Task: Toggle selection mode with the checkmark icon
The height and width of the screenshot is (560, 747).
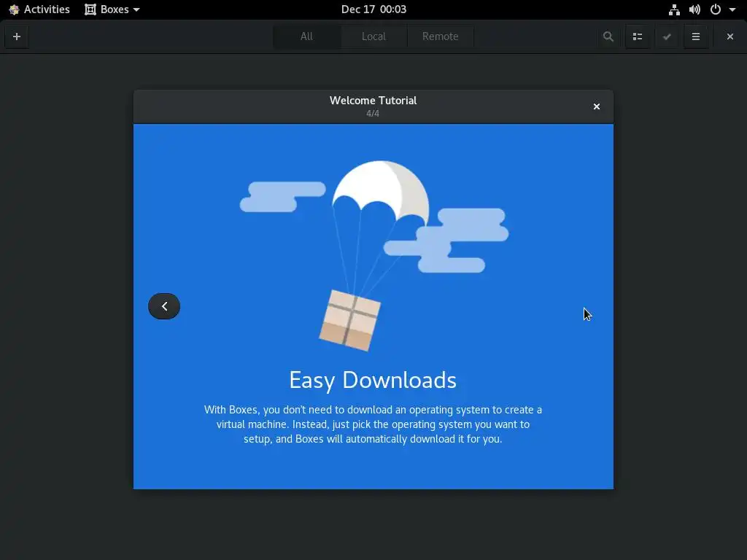Action: click(x=667, y=36)
